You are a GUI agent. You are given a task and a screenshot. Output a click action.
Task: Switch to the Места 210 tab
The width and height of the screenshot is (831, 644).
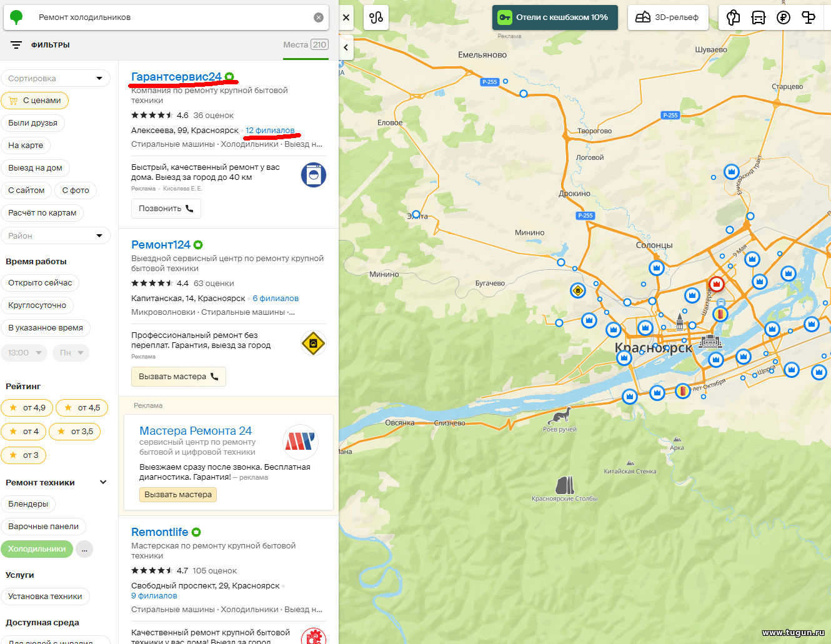(306, 45)
